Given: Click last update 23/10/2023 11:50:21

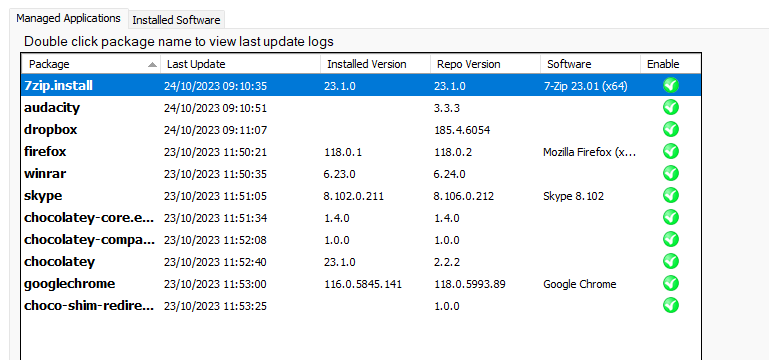Looking at the screenshot, I should coord(215,152).
